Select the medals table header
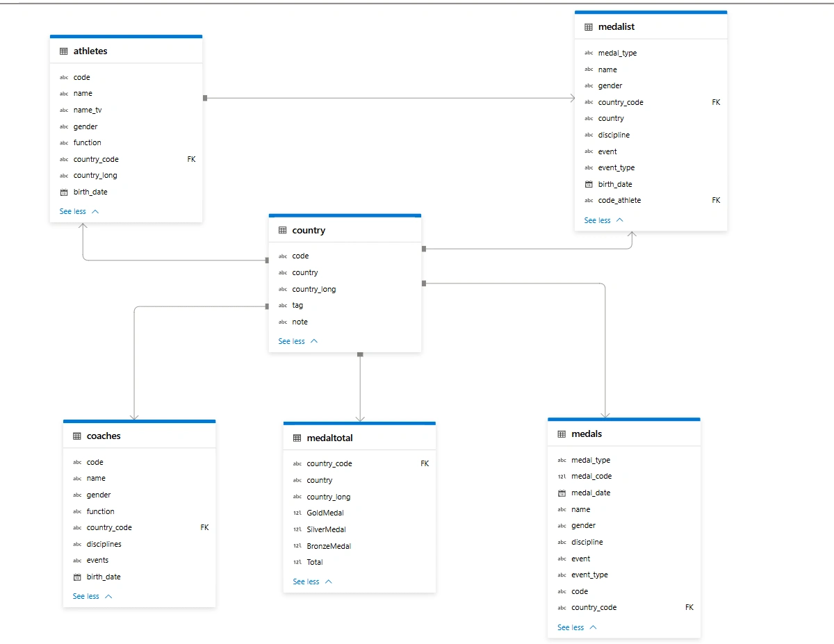Viewport: 834px width, 644px height. 623,434
